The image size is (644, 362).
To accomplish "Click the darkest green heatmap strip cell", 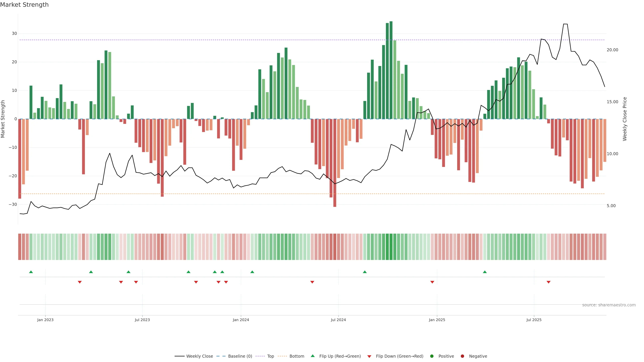I will coord(391,247).
